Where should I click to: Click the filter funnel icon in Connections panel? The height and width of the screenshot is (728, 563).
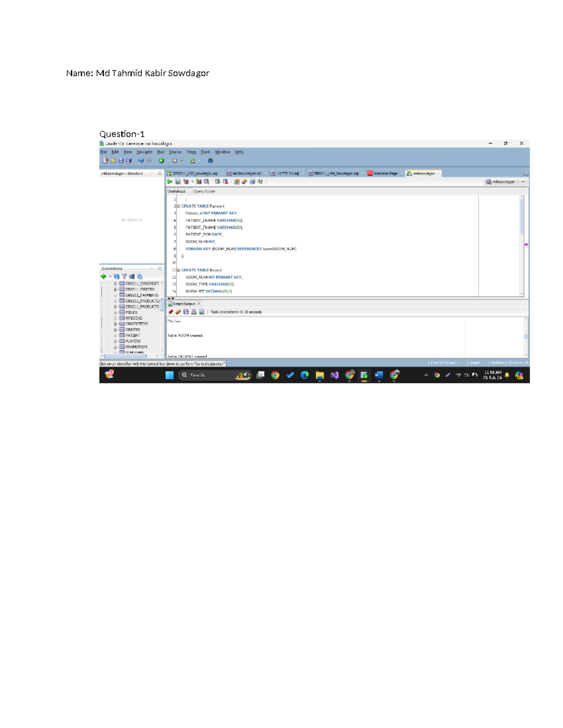coord(124,277)
